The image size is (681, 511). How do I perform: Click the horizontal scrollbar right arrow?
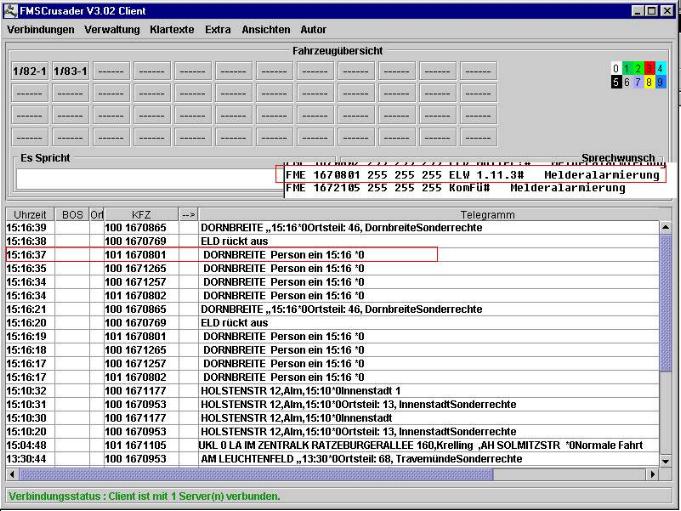coord(653,473)
